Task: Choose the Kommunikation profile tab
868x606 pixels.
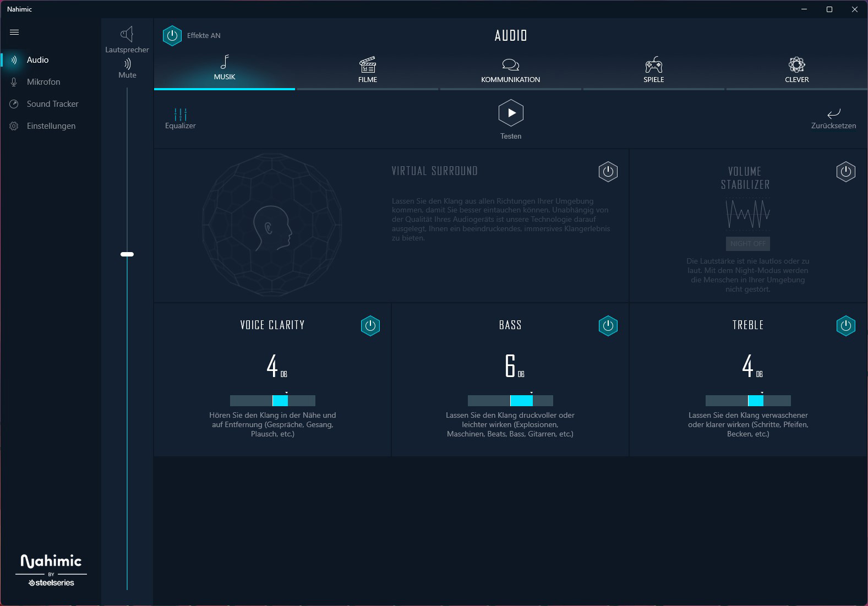Action: pyautogui.click(x=511, y=70)
